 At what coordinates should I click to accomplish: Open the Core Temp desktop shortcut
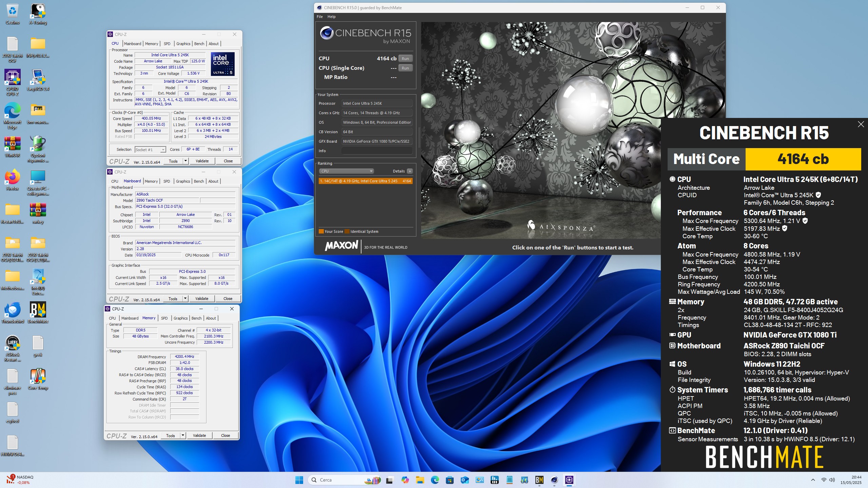pos(38,379)
